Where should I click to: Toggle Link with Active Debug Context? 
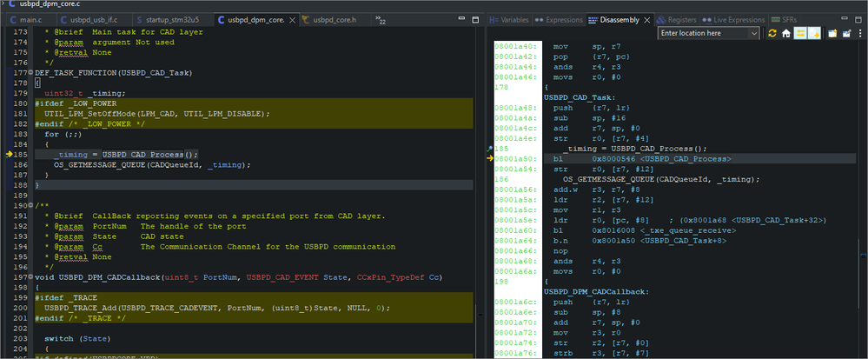(x=799, y=33)
